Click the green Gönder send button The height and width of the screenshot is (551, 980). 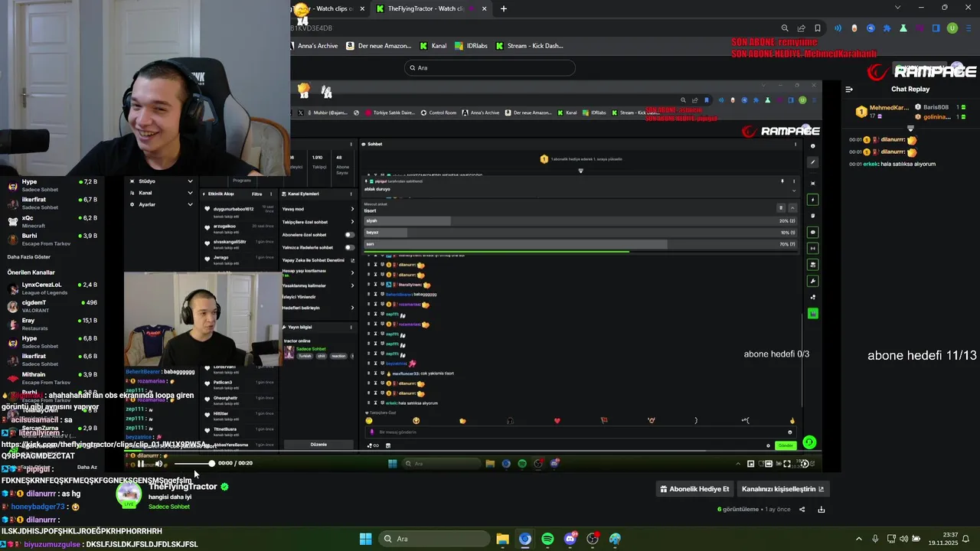(786, 445)
